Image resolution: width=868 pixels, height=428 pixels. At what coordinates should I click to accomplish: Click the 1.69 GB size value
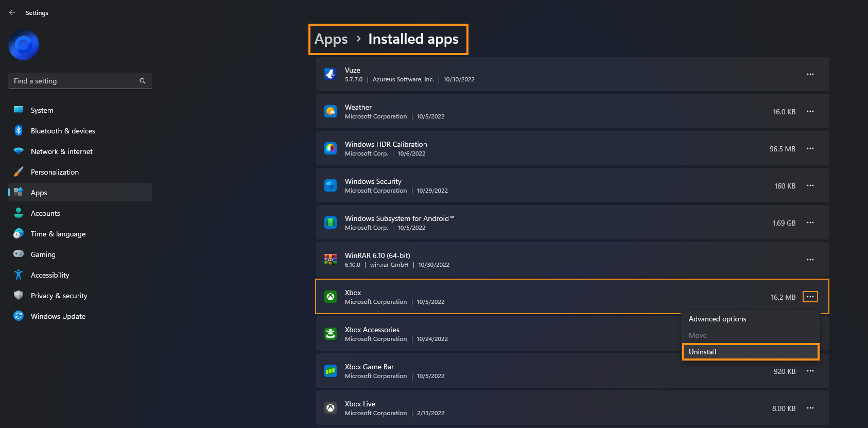pos(784,223)
